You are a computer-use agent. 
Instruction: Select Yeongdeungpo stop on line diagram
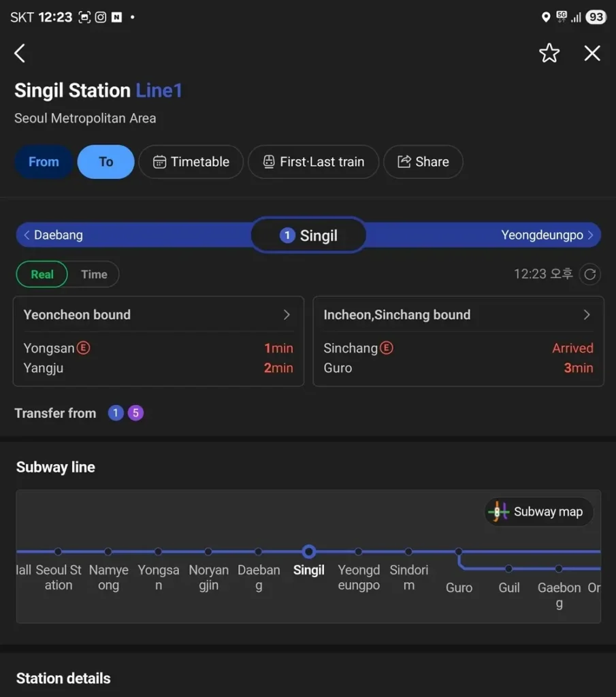pos(358,551)
